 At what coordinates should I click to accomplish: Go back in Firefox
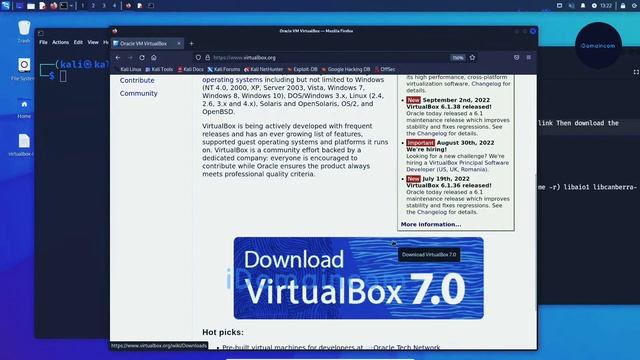click(x=118, y=58)
